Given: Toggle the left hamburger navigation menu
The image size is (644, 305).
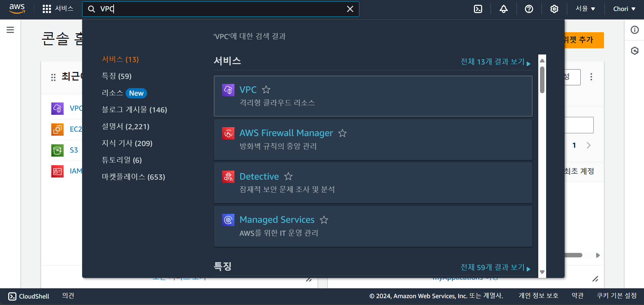Looking at the screenshot, I should pos(10,30).
